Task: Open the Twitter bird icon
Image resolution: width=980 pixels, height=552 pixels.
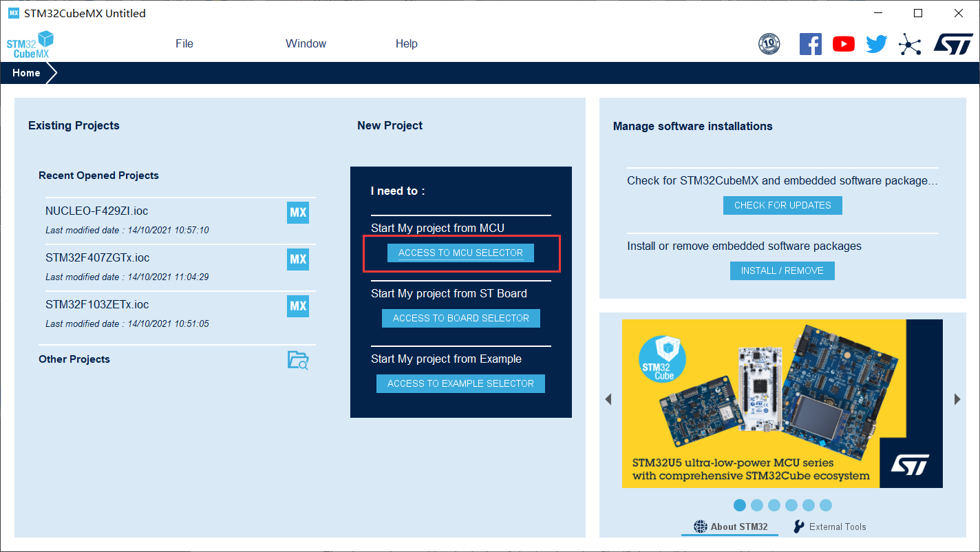Action: tap(877, 44)
